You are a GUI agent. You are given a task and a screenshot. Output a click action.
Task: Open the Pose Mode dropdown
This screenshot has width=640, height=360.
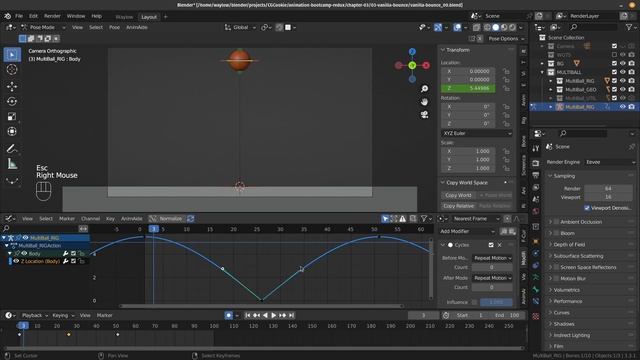43,27
